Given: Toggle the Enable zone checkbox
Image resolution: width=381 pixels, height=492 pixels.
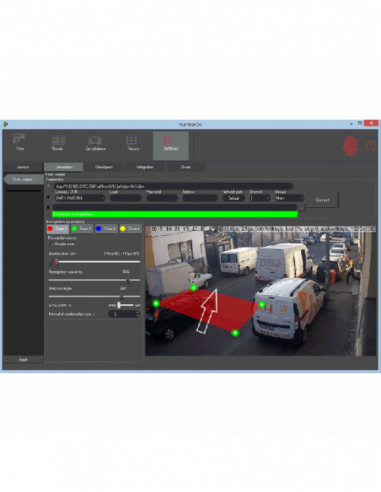Looking at the screenshot, I should point(52,244).
